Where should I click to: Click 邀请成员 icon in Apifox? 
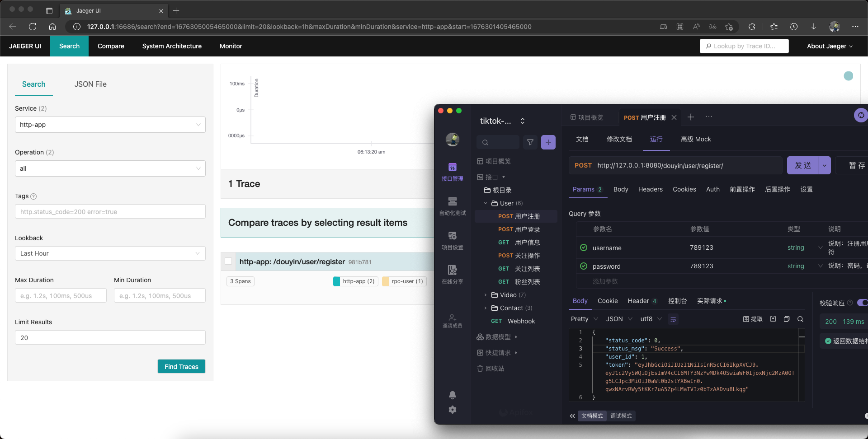coord(452,321)
